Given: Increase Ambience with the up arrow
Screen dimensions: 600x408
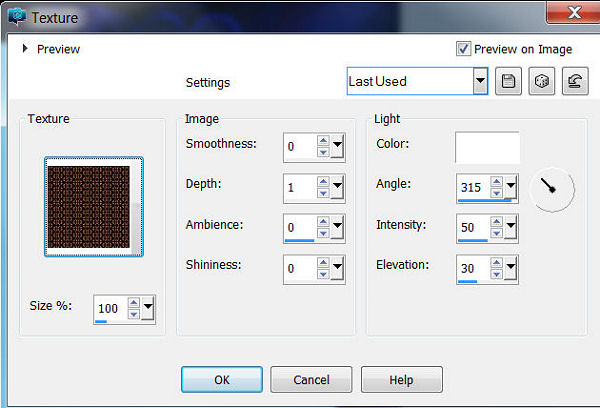Looking at the screenshot, I should 323,222.
